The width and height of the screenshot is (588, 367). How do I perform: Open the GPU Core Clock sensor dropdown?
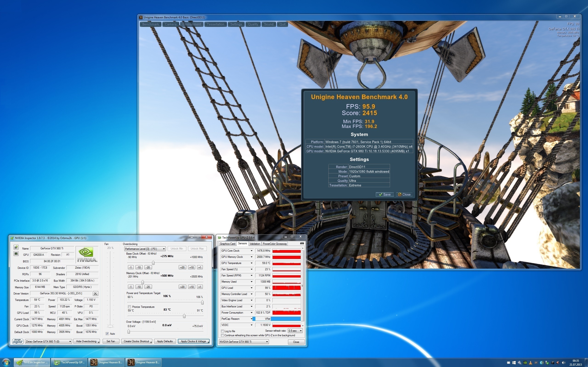pos(251,251)
